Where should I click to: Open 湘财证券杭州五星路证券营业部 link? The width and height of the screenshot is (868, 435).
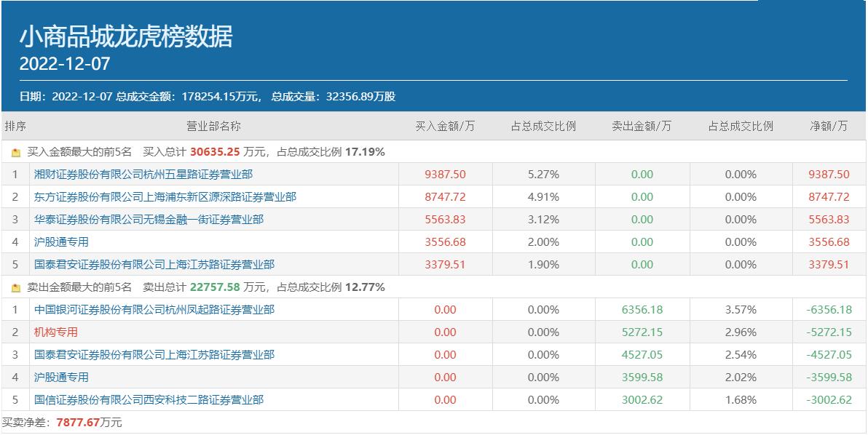(143, 175)
